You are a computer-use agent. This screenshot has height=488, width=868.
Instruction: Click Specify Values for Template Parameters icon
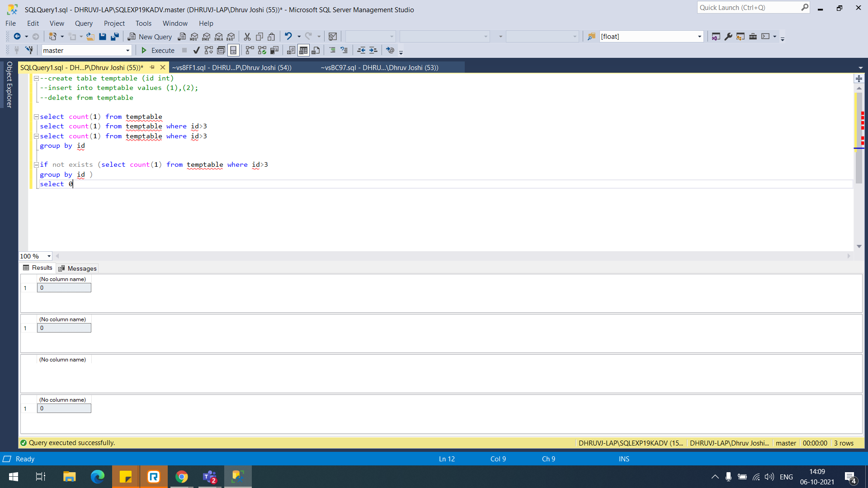tap(390, 50)
